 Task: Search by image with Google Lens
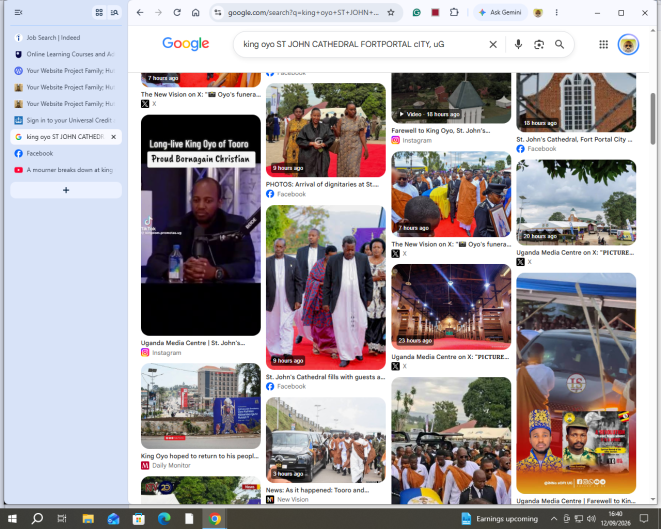coord(539,44)
